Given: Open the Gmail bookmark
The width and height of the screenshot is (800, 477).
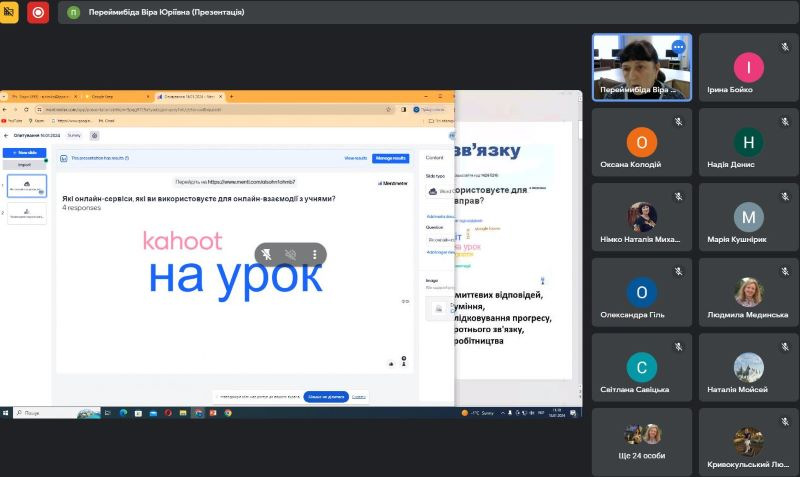Looking at the screenshot, I should [x=107, y=121].
